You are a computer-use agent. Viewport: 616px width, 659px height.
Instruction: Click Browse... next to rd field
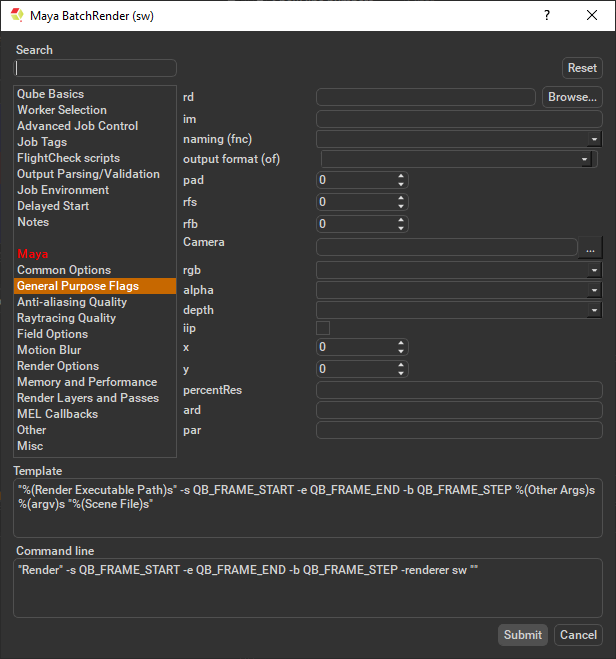[x=572, y=97]
